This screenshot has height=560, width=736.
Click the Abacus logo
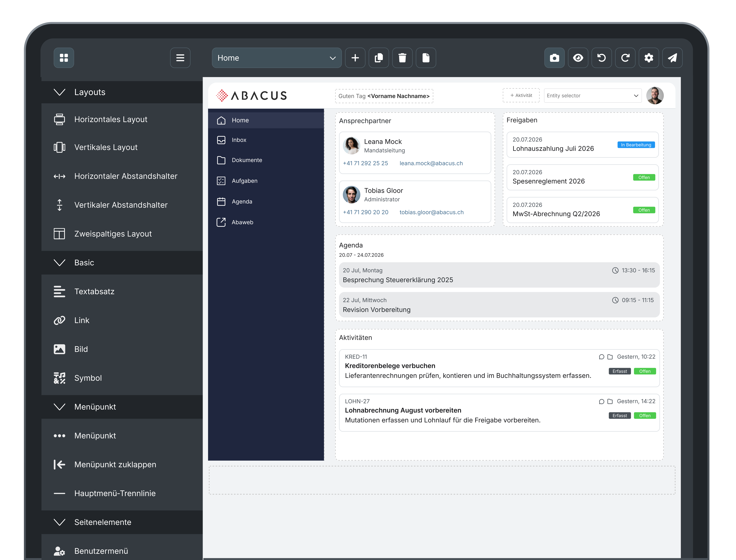tap(251, 96)
